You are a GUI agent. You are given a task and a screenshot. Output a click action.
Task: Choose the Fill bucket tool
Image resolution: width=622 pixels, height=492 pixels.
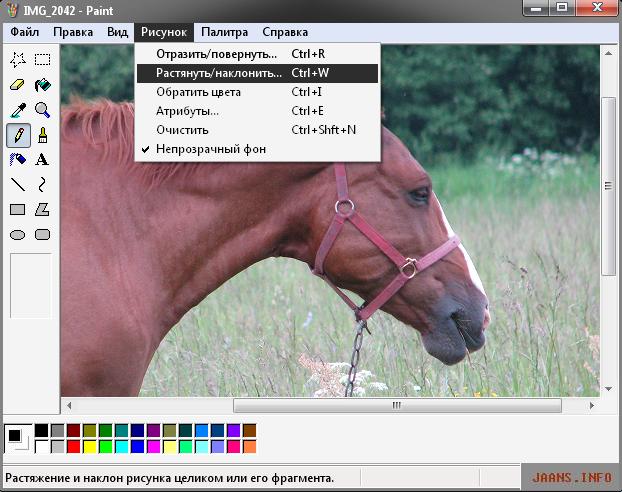(42, 85)
